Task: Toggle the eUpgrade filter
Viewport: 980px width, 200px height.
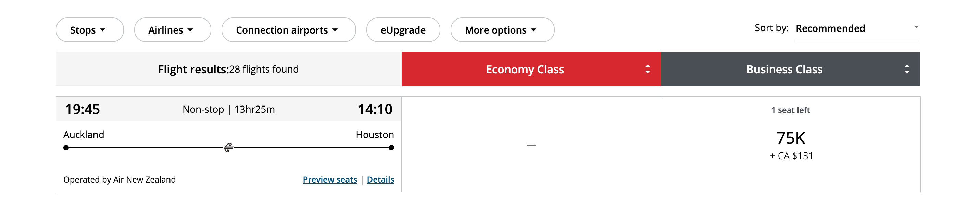Action: tap(403, 30)
